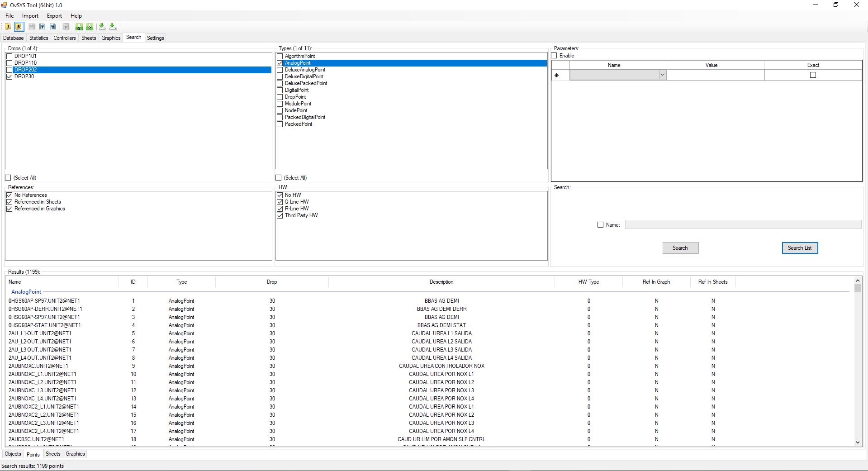Switch to the Graphics top tab
This screenshot has height=471, width=868.
pyautogui.click(x=111, y=38)
